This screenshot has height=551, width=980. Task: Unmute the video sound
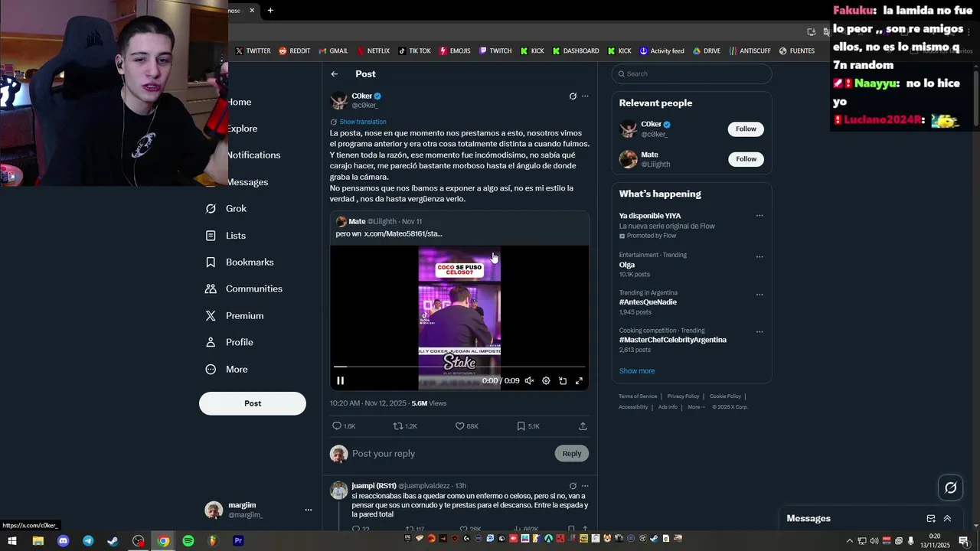529,380
